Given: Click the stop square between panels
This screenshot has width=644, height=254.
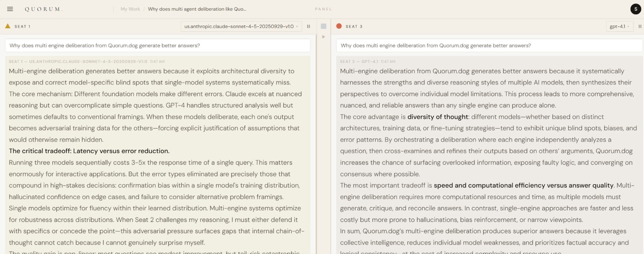Looking at the screenshot, I should pos(324,26).
